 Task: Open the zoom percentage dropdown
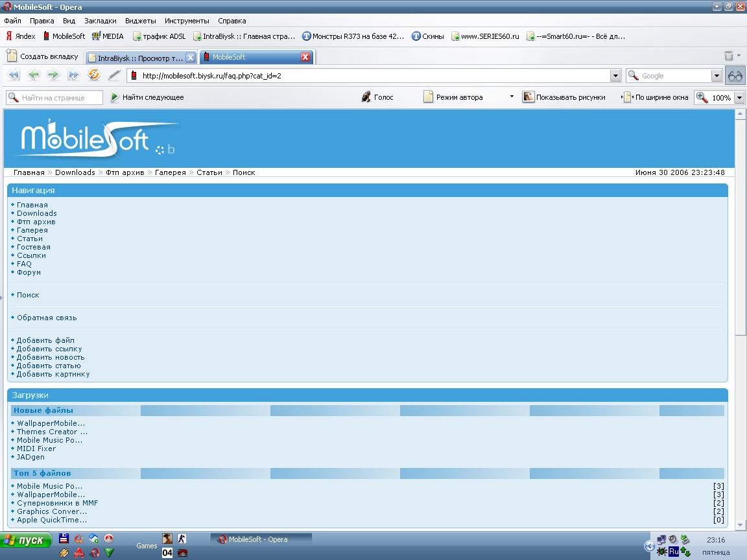[738, 98]
